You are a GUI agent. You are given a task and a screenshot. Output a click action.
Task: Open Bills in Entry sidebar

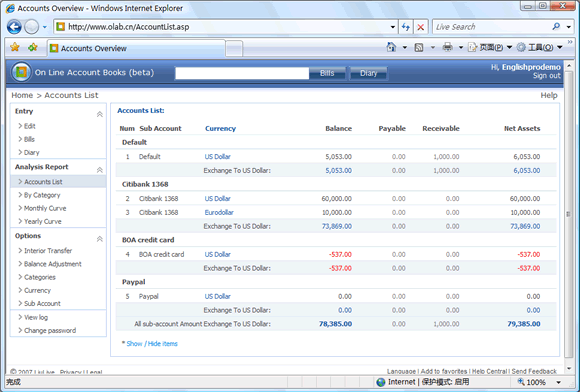[x=29, y=139]
